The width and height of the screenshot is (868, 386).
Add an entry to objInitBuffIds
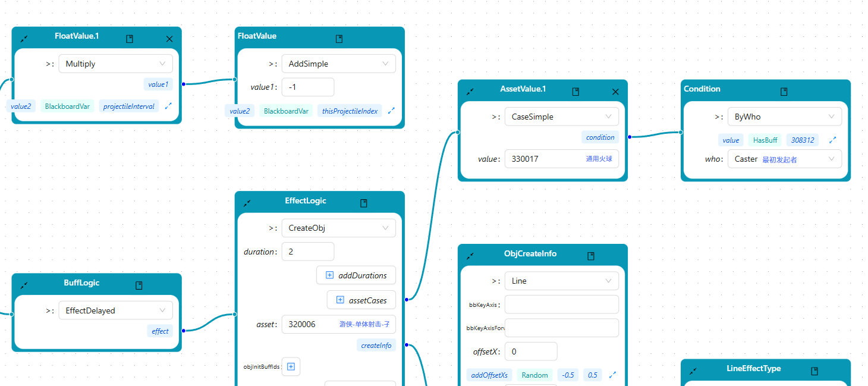pos(291,366)
